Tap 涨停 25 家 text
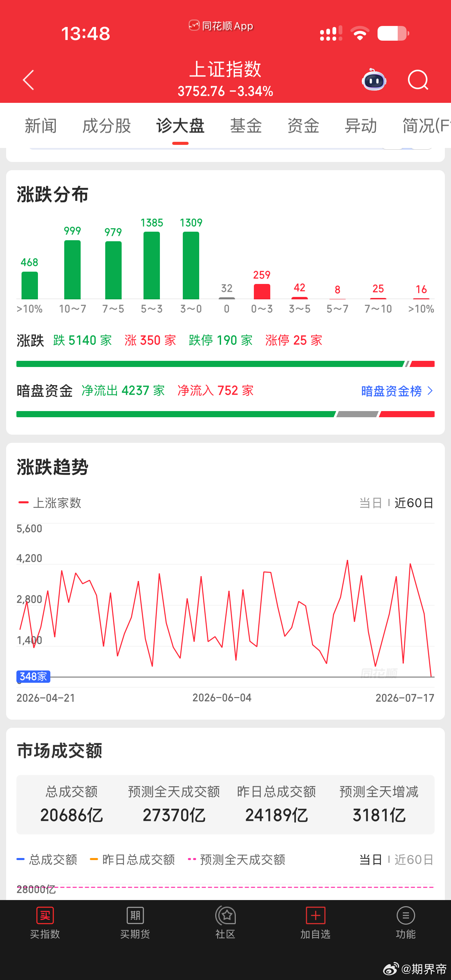Screen dimensions: 451x980 [293, 340]
